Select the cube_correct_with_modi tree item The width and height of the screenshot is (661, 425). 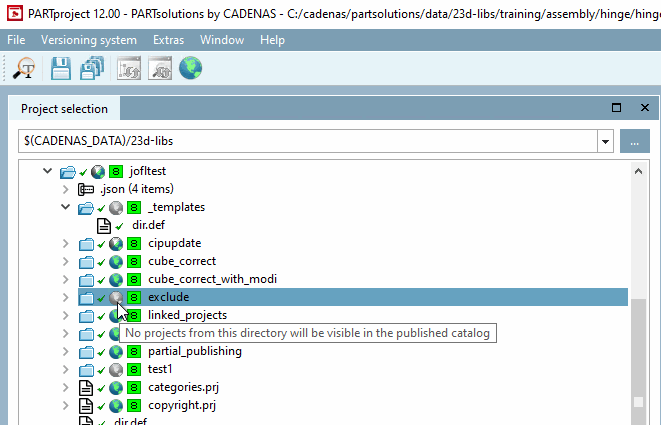212,280
